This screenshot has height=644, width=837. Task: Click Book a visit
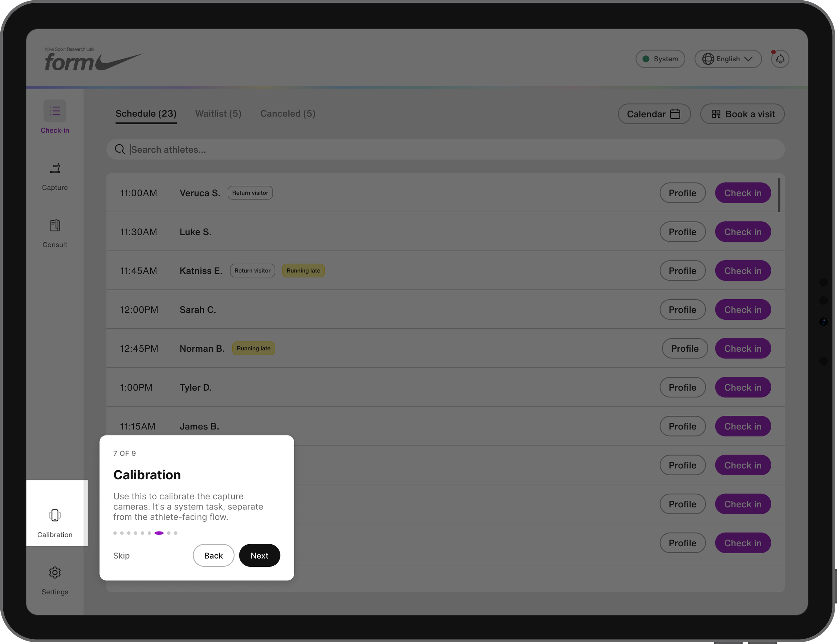click(742, 114)
